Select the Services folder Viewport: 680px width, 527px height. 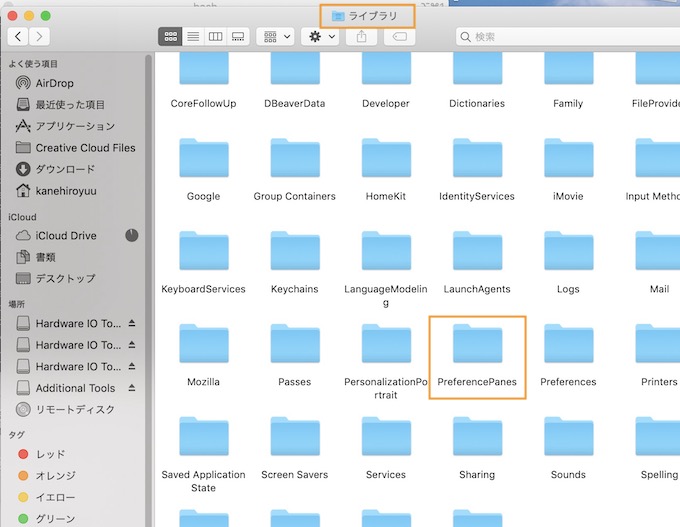click(x=386, y=436)
